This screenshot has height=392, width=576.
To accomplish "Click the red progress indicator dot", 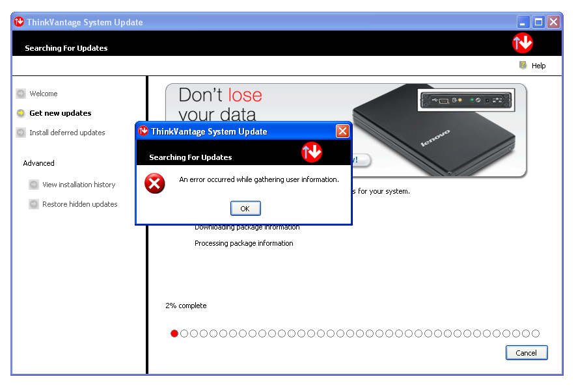I will tap(174, 333).
